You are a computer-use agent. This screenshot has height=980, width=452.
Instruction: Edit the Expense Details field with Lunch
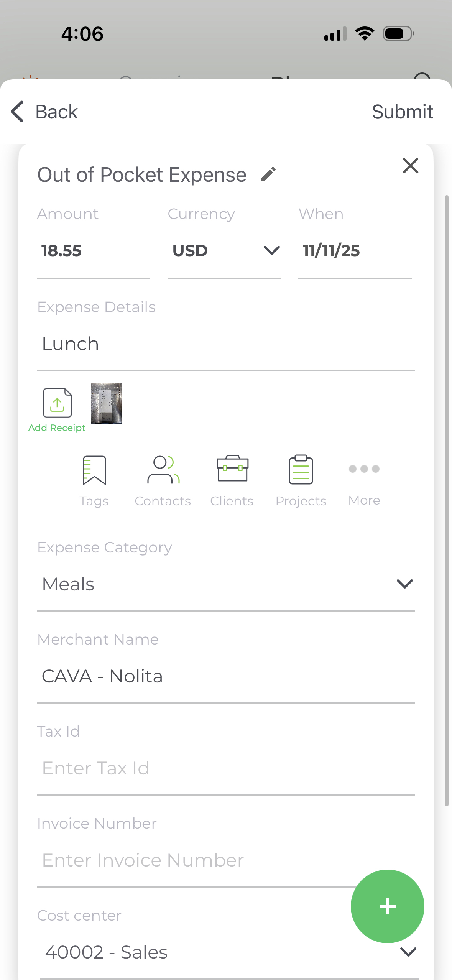[x=226, y=344]
